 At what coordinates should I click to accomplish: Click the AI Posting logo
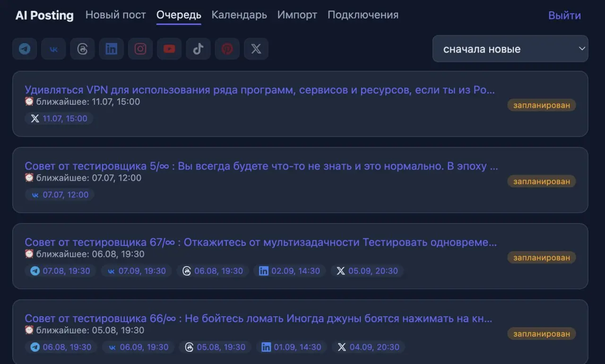44,16
